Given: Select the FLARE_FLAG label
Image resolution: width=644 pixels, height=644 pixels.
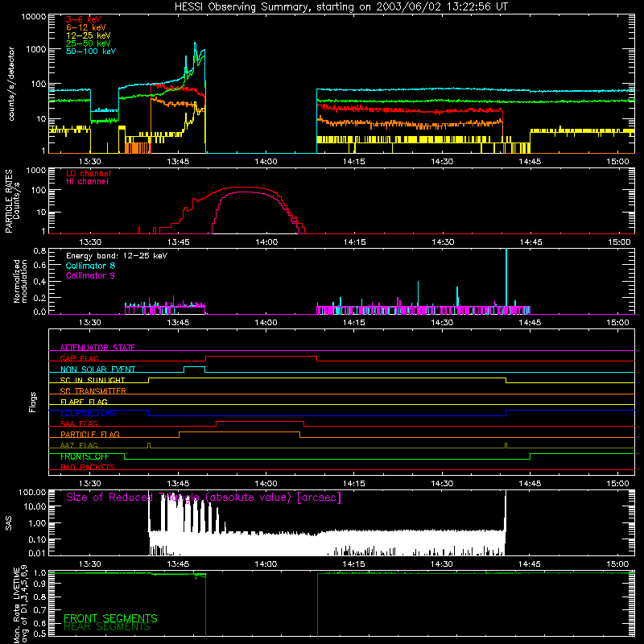Looking at the screenshot, I should pos(84,402).
